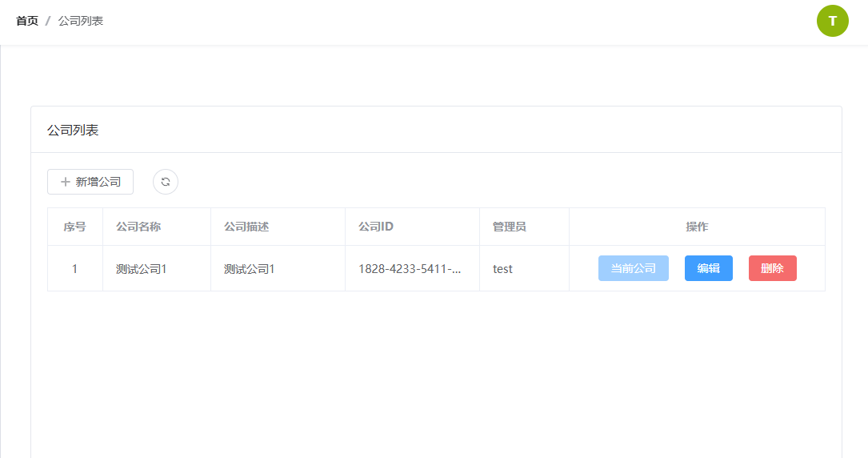Click 测试公司1 in the 公司描述 column

click(x=249, y=269)
